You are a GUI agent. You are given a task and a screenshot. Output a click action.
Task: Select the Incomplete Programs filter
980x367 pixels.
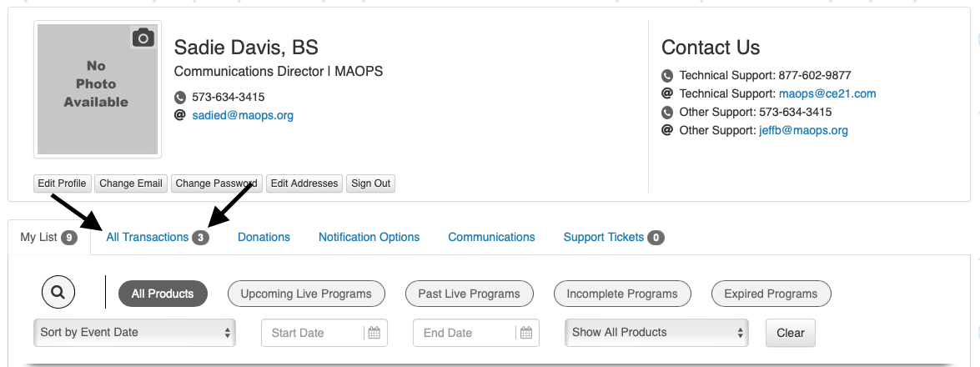click(x=622, y=294)
